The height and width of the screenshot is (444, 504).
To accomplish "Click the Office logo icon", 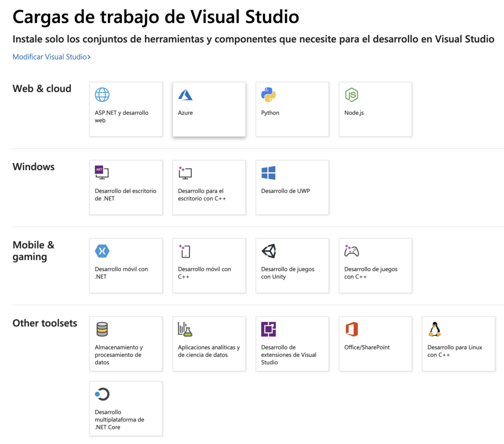I will [351, 329].
